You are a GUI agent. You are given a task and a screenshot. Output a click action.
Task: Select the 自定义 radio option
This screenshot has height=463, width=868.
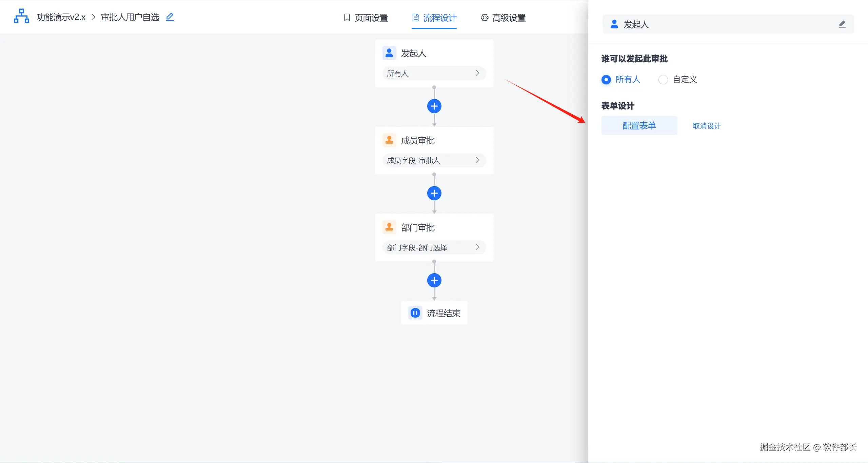coord(663,80)
